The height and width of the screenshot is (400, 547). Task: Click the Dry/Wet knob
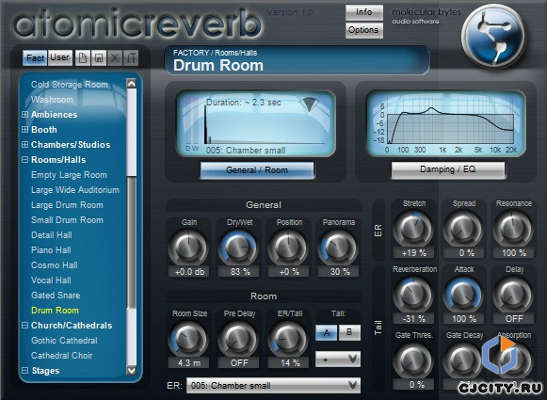238,248
